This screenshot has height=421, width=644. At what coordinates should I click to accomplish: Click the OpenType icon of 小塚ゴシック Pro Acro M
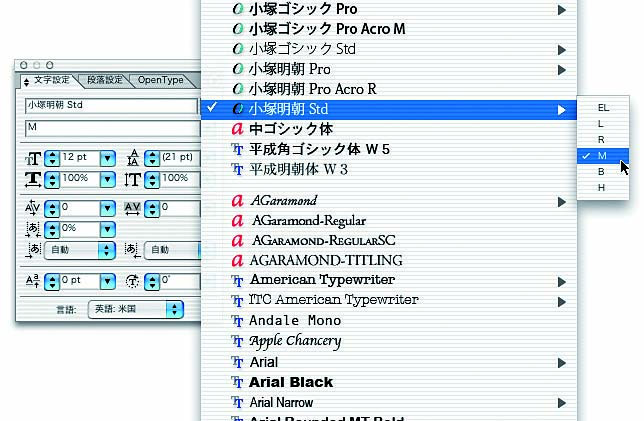(238, 29)
